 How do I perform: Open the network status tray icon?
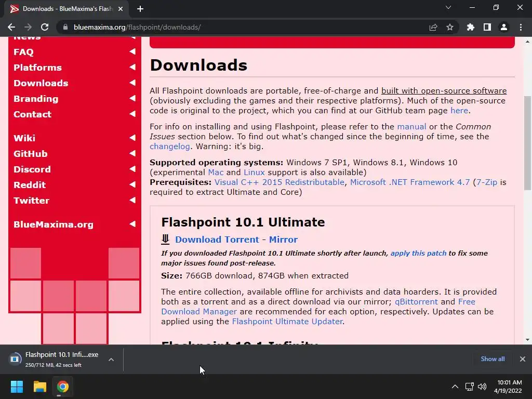(470, 387)
